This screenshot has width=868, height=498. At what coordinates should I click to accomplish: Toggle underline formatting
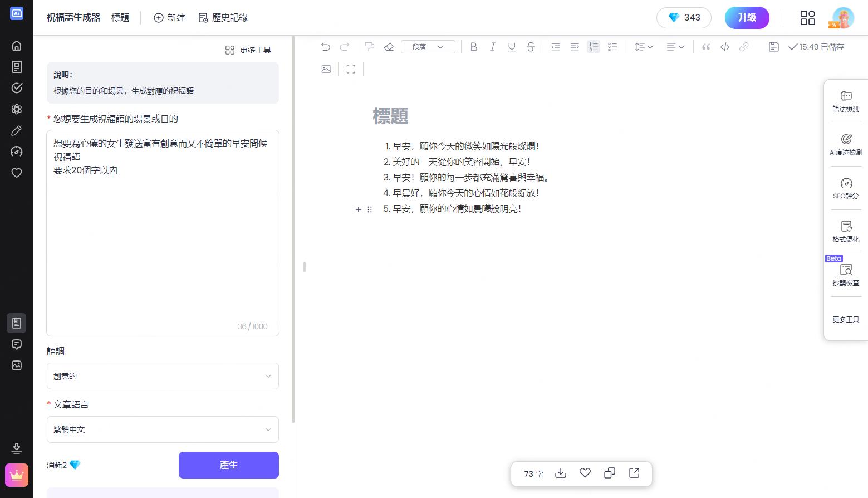tap(512, 47)
